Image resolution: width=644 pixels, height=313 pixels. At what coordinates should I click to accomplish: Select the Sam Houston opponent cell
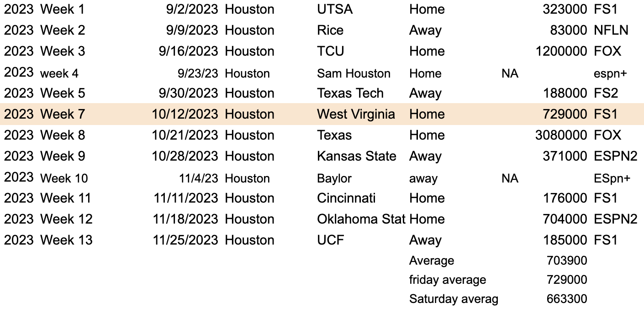pos(354,73)
